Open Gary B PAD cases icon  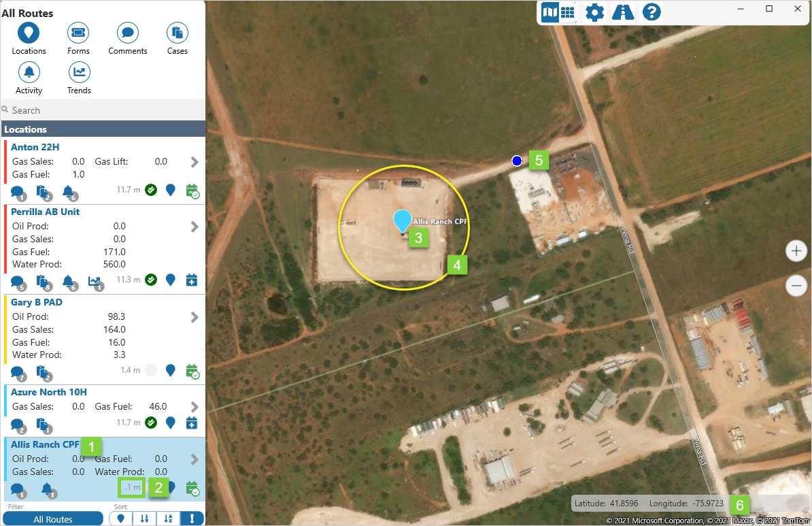(x=44, y=373)
